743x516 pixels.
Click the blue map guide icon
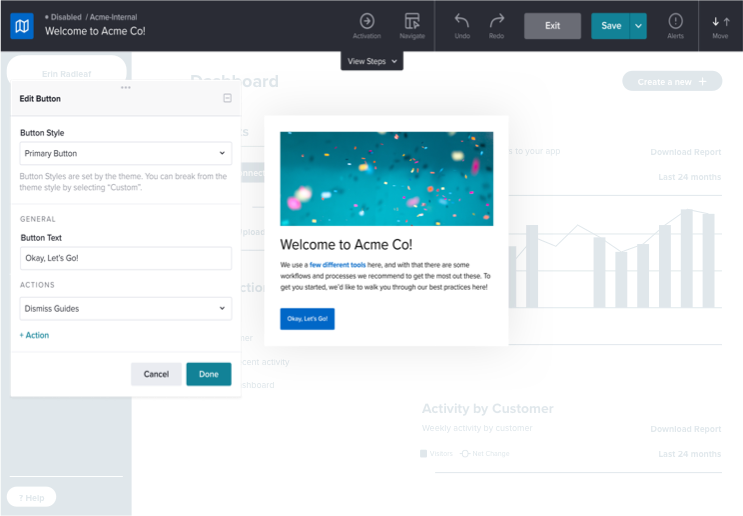tap(22, 26)
